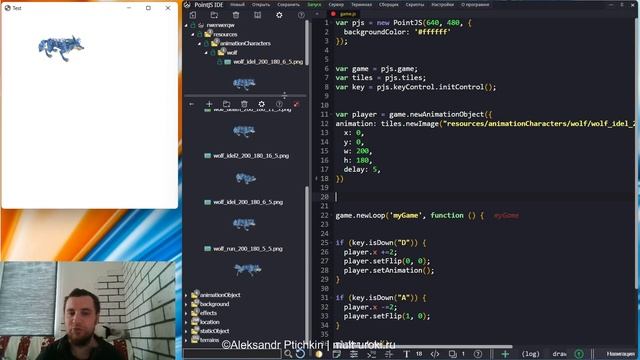Click the green plus icon in bottom bar

(505, 354)
